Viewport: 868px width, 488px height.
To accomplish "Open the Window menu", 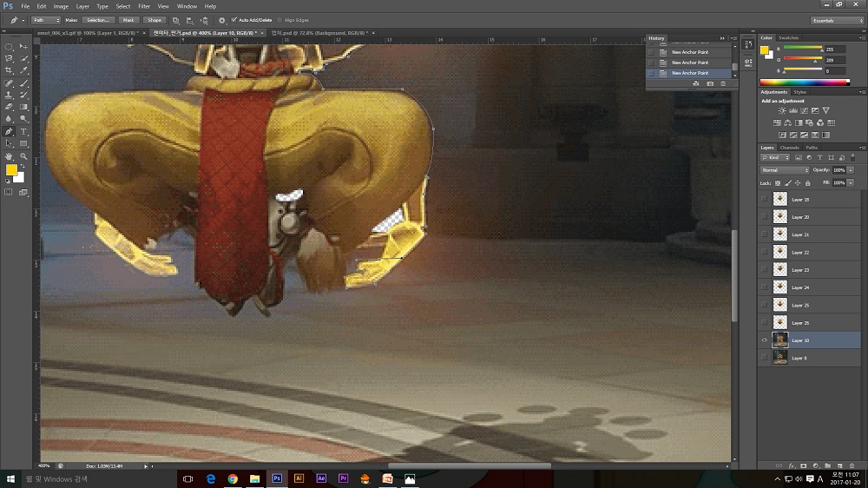I will click(x=187, y=6).
